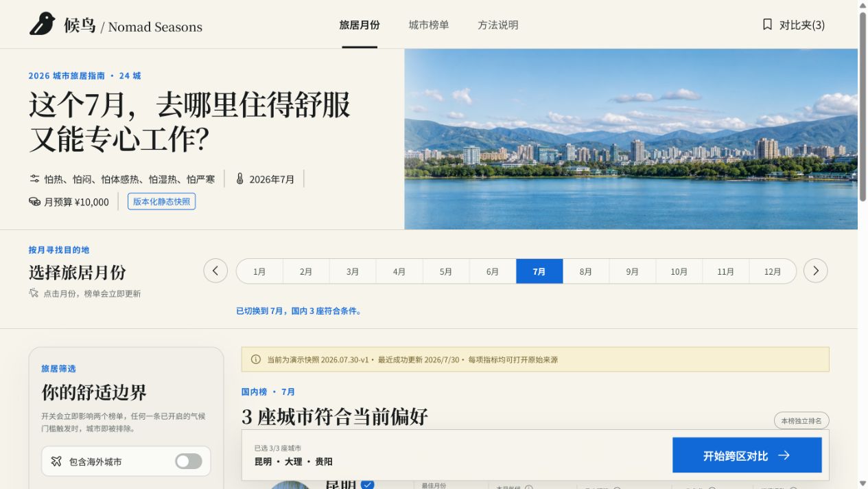
Task: Click the 已切换到 7月 status message
Action: (299, 311)
